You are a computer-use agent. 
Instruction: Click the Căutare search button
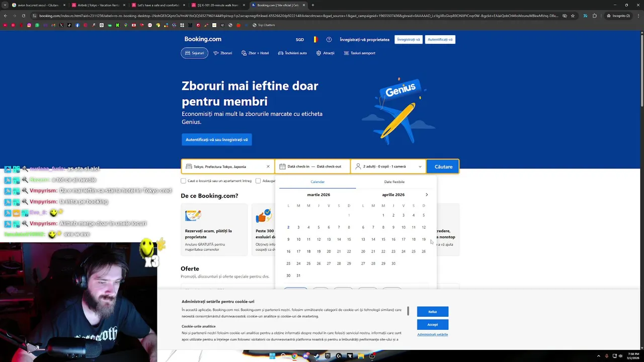(443, 166)
